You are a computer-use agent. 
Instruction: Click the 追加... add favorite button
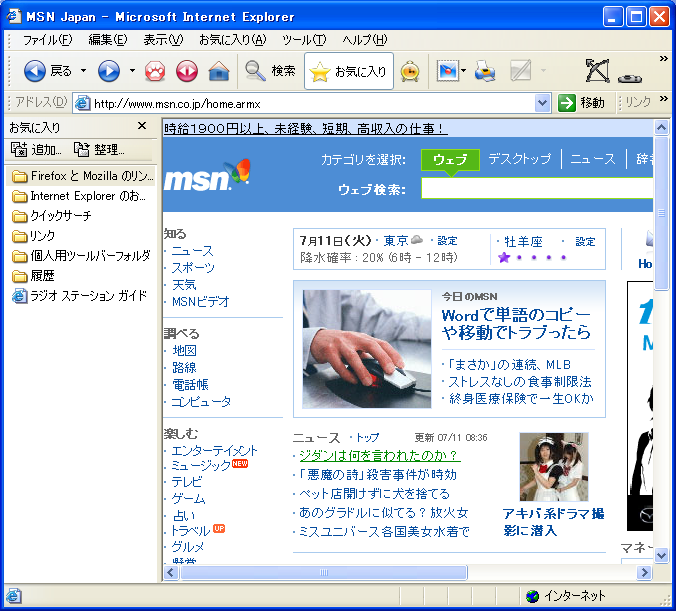pos(36,150)
